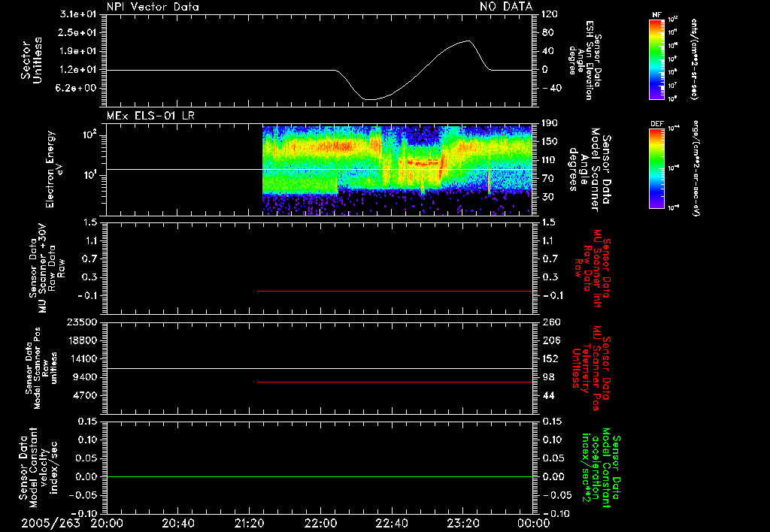Click the '23:20' time axis label
The height and width of the screenshot is (532, 770).
[462, 523]
